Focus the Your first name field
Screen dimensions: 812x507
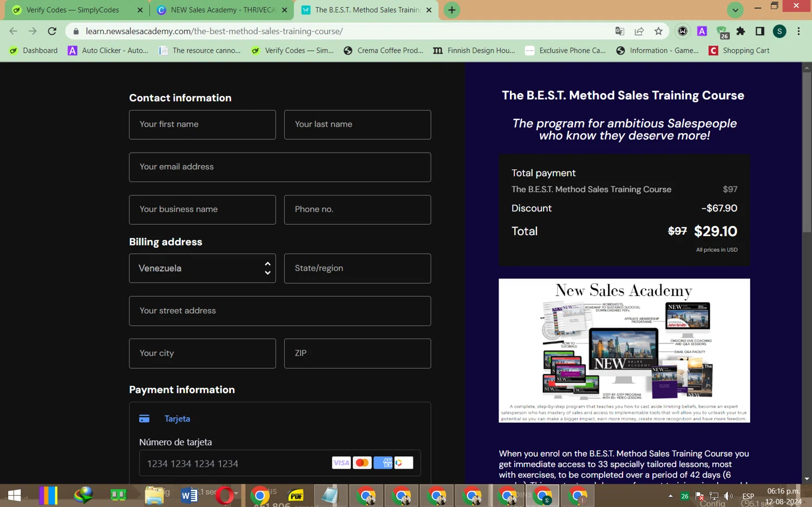tap(202, 124)
